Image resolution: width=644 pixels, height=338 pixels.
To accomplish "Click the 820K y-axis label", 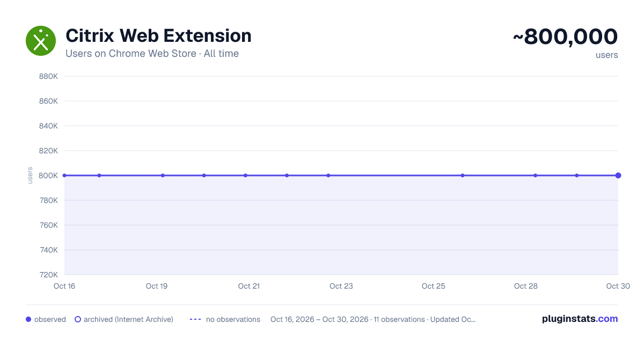I will [48, 151].
